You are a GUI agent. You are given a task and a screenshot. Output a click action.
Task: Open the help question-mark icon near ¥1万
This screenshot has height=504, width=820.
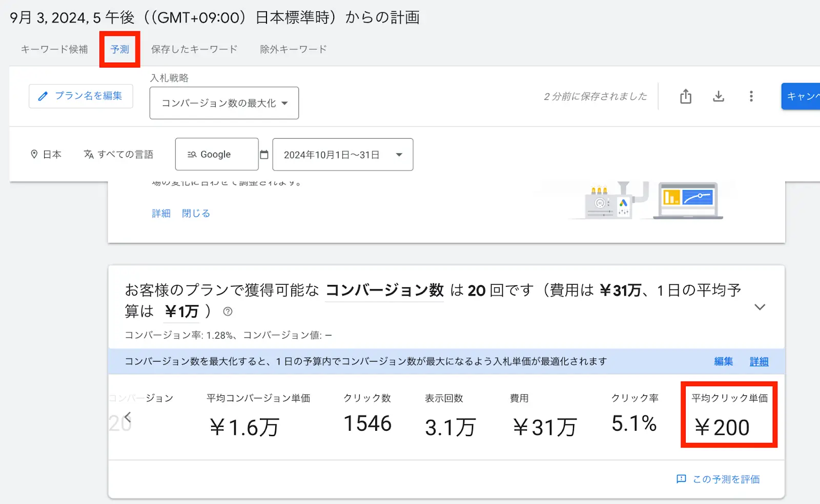[228, 311]
